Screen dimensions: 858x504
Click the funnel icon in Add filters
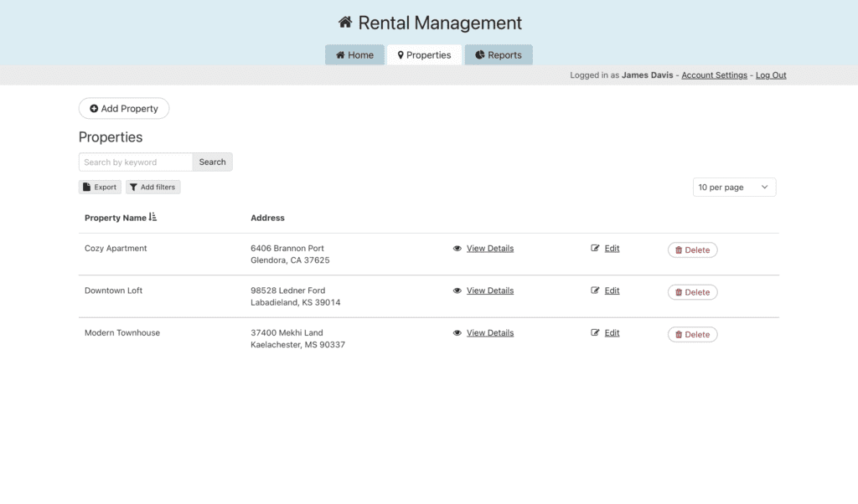[133, 188]
